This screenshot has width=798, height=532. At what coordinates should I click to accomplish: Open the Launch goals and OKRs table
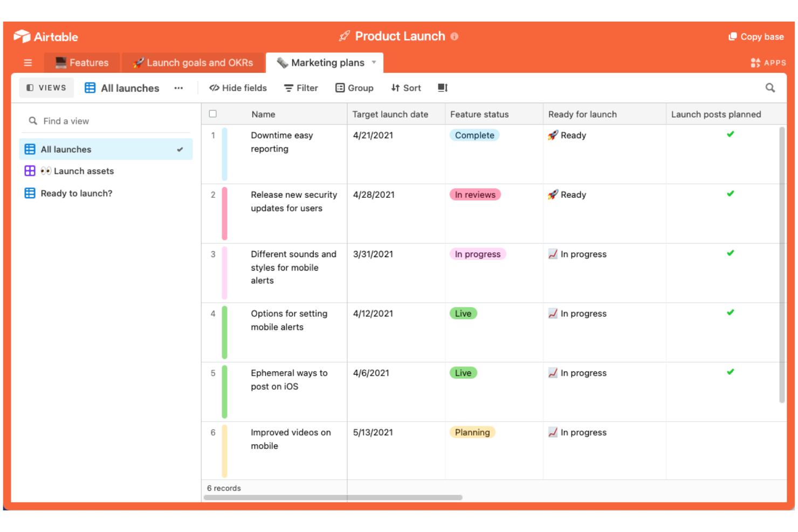193,63
